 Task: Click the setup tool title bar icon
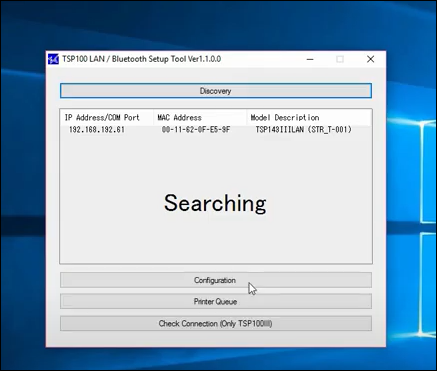pyautogui.click(x=53, y=59)
